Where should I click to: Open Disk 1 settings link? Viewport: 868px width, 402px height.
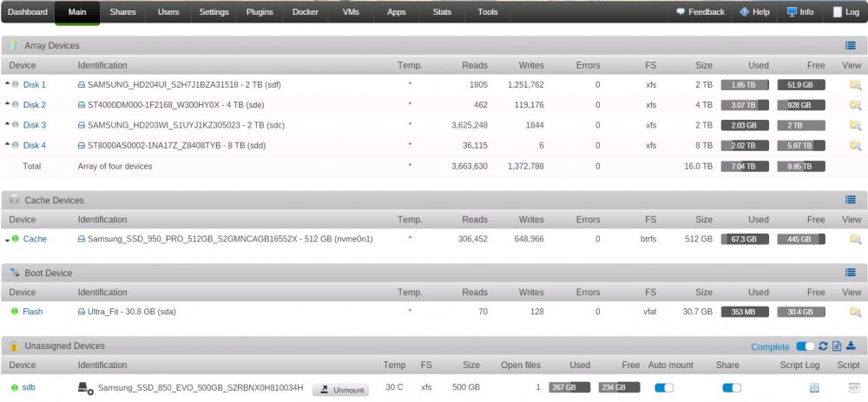[35, 85]
